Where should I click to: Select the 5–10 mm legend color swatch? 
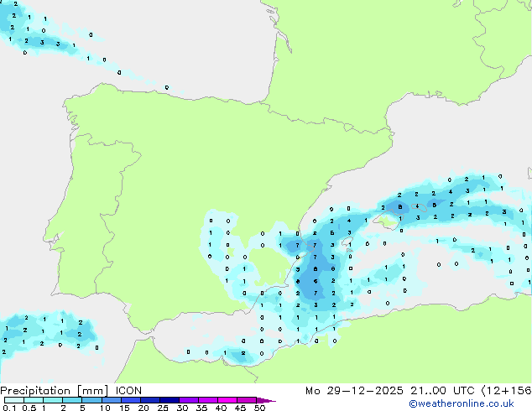(92, 400)
